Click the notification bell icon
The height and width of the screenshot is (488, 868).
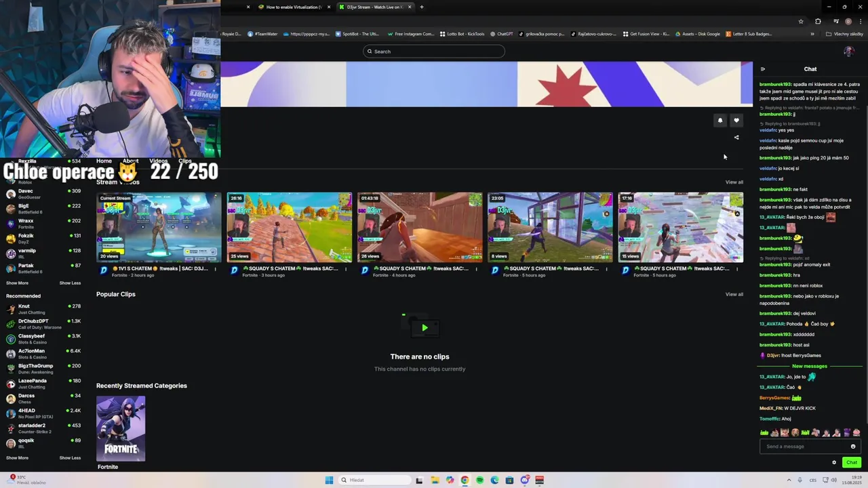click(720, 121)
